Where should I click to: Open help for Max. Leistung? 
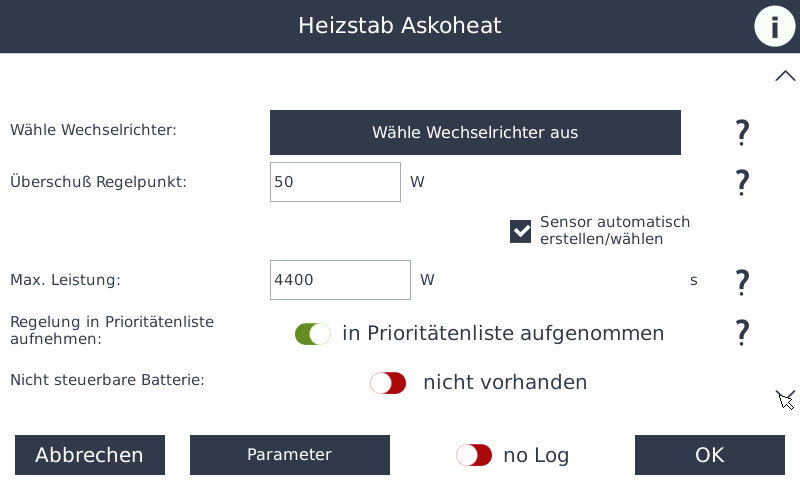pos(742,281)
